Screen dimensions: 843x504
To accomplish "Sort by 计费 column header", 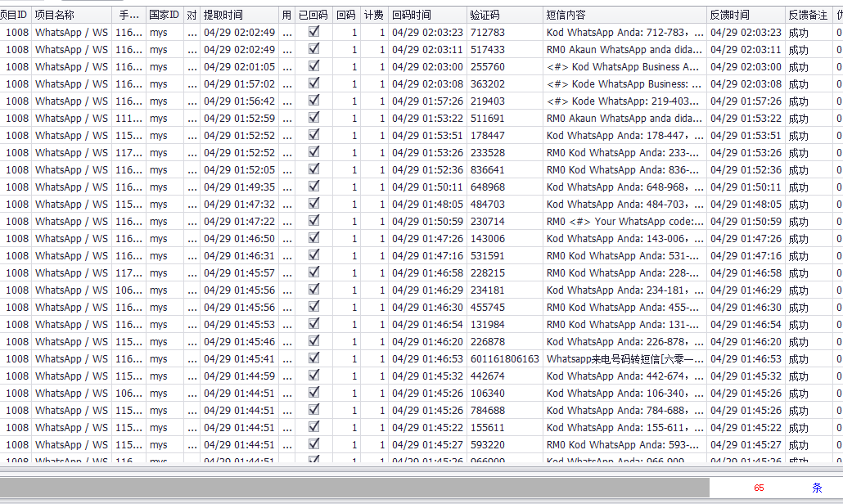I will pyautogui.click(x=374, y=15).
